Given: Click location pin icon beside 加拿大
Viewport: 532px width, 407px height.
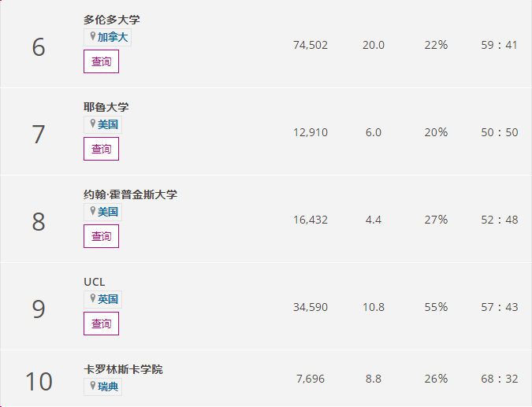Looking at the screenshot, I should 92,37.
